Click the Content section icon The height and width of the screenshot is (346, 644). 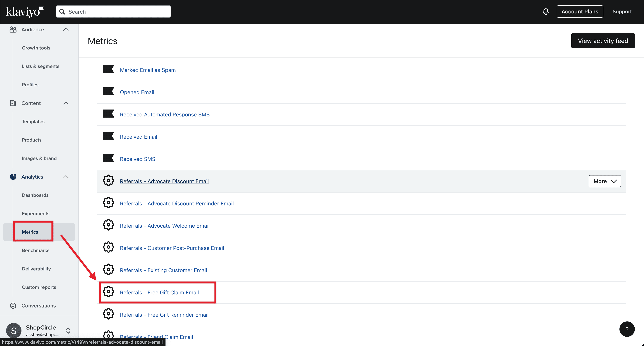point(13,103)
